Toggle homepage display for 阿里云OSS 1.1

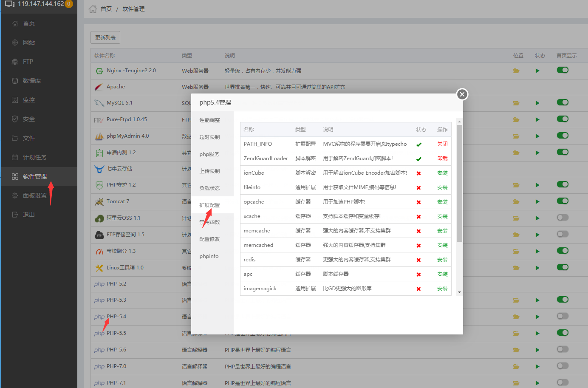(563, 218)
